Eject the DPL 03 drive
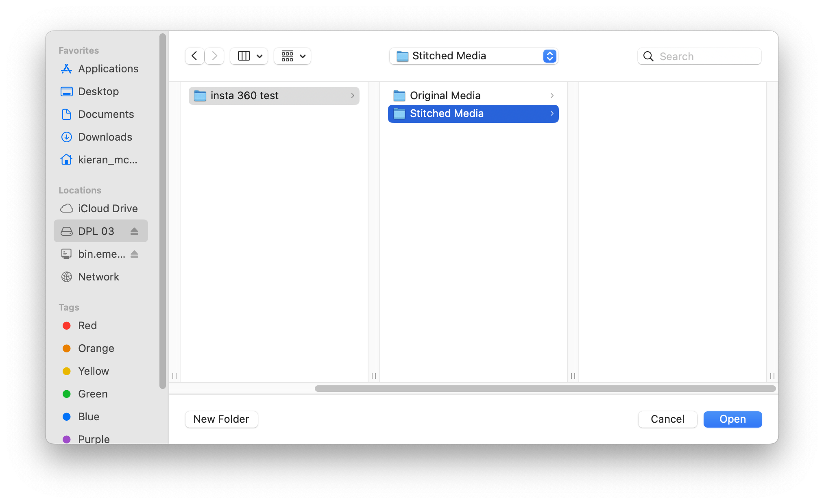The width and height of the screenshot is (824, 504). [134, 231]
